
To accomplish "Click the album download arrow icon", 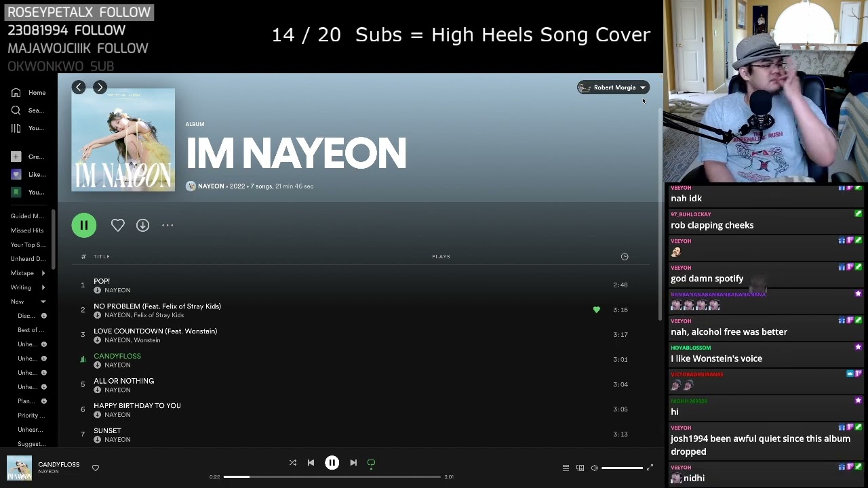I will [x=142, y=225].
